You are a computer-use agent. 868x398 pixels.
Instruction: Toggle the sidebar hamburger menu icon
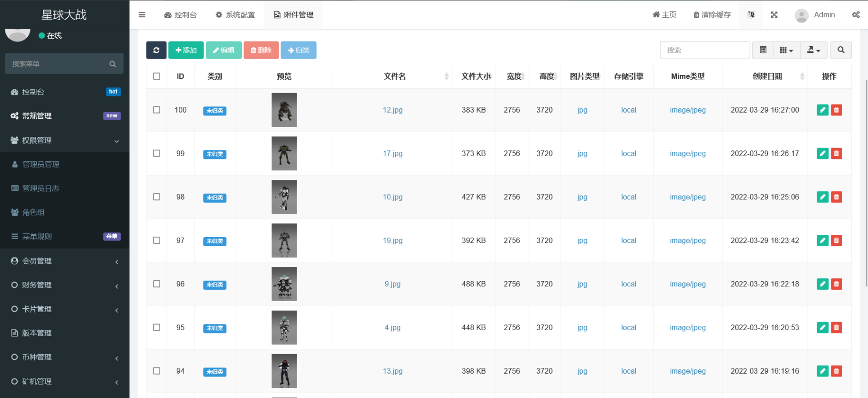click(142, 15)
